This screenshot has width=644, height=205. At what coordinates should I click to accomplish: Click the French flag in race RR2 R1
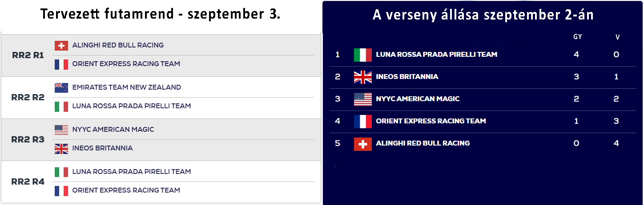pyautogui.click(x=61, y=64)
